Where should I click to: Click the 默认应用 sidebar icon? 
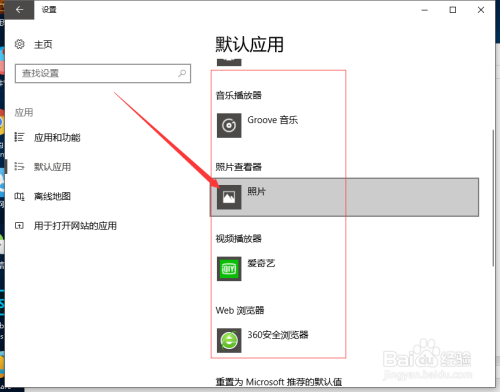point(19,166)
